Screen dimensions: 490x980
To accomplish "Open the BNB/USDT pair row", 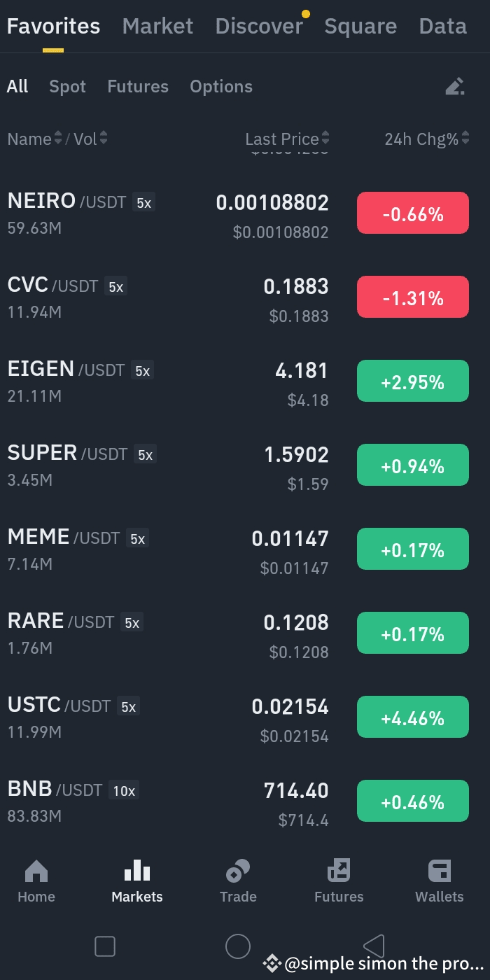I will pyautogui.click(x=168, y=802).
